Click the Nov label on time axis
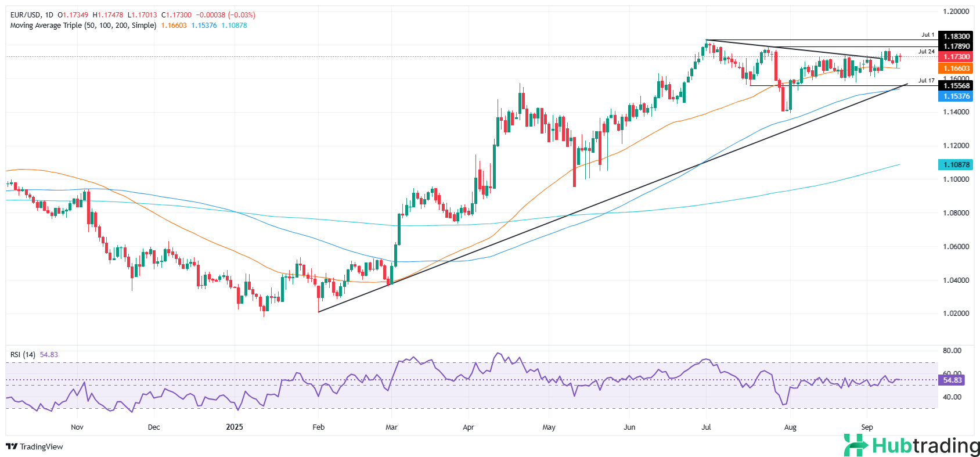Viewport: 980px width, 457px height. point(77,427)
